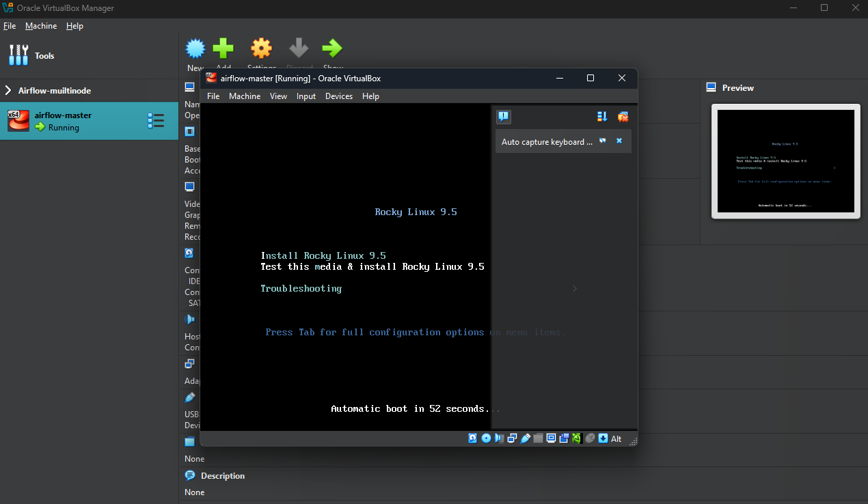Click the VirtualBox icon in VM title bar

tap(211, 78)
